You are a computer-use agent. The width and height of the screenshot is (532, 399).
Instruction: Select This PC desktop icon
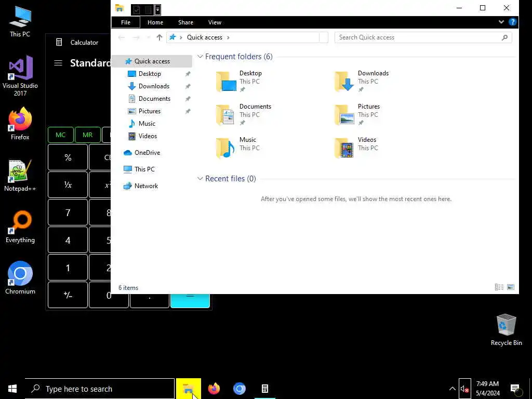click(x=20, y=21)
